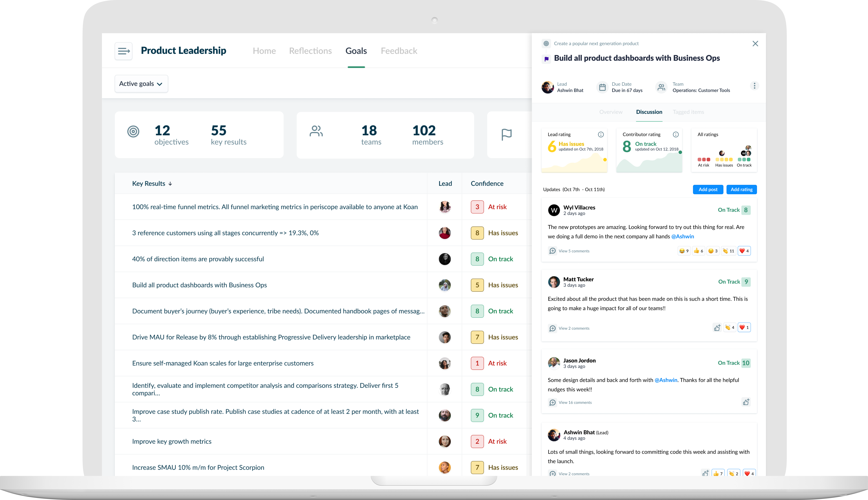Click lead avatar for Increase SMAU row
The image size is (868, 500).
445,468
